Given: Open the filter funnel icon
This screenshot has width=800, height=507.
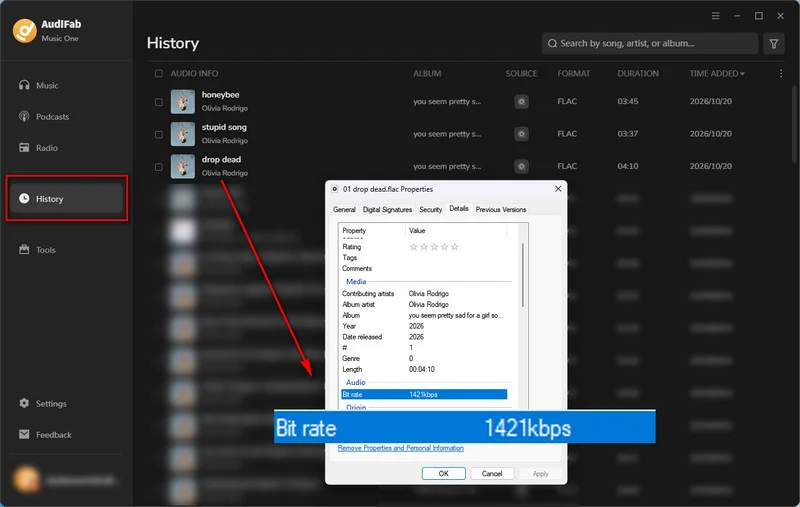Looking at the screenshot, I should (773, 43).
